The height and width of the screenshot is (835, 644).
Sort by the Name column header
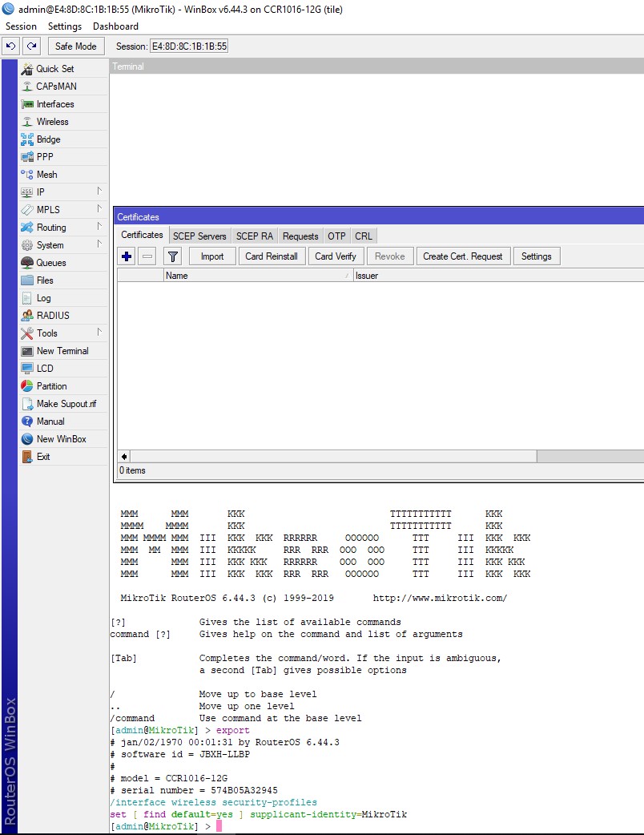coord(258,276)
